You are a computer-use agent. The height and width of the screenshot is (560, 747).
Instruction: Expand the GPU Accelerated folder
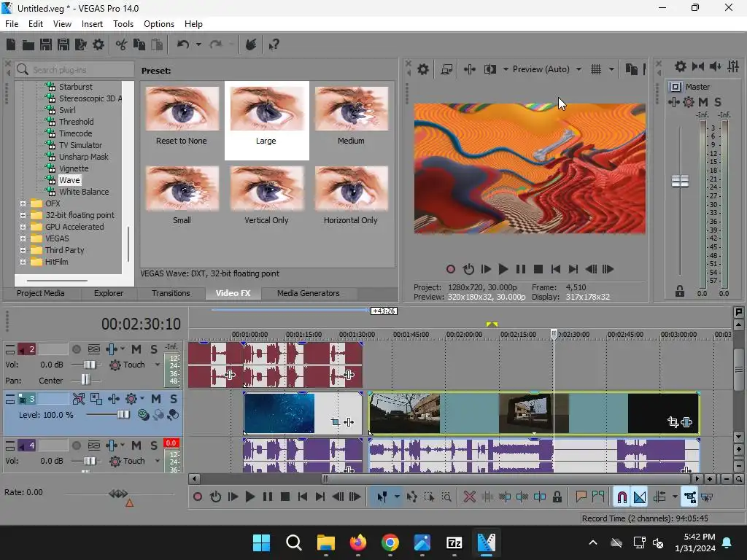pos(23,227)
